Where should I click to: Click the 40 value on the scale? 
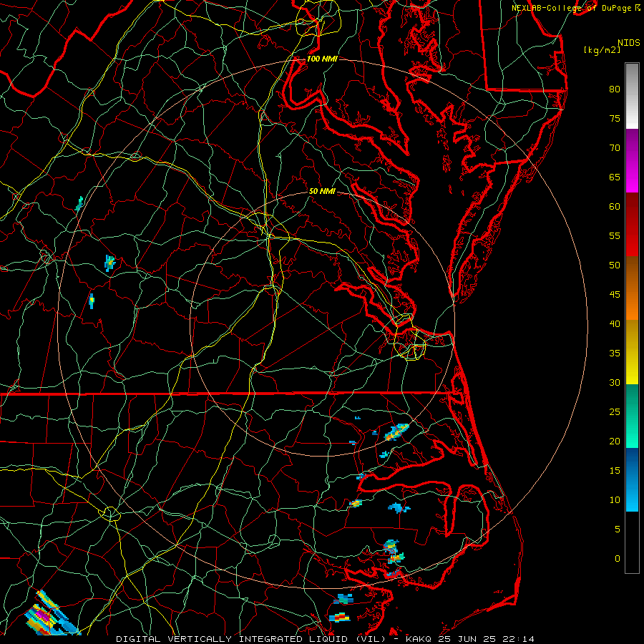coord(615,323)
